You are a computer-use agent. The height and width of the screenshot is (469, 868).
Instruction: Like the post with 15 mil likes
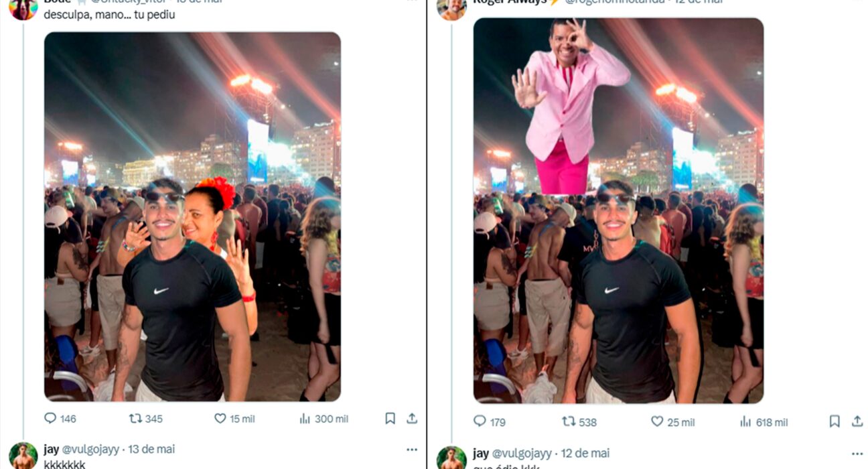pos(220,419)
